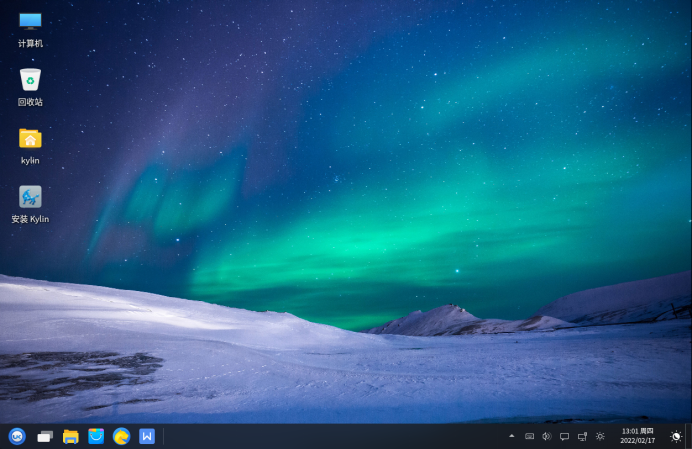
Task: Toggle night mode moon icon
Action: (676, 437)
